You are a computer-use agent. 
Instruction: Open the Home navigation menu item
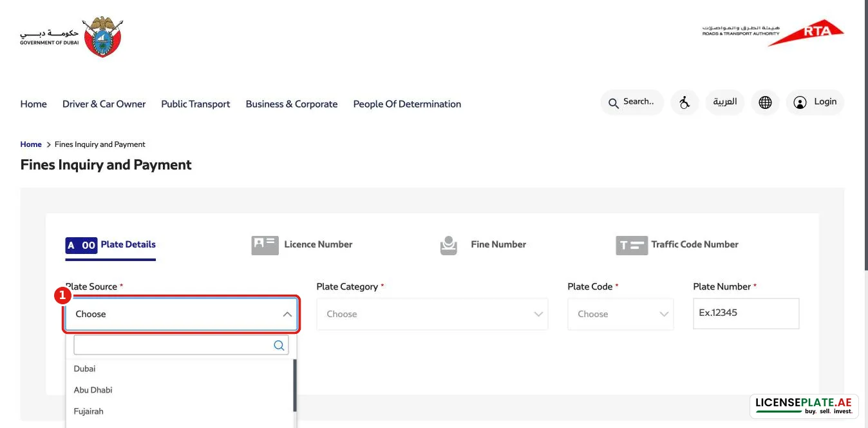coord(33,104)
